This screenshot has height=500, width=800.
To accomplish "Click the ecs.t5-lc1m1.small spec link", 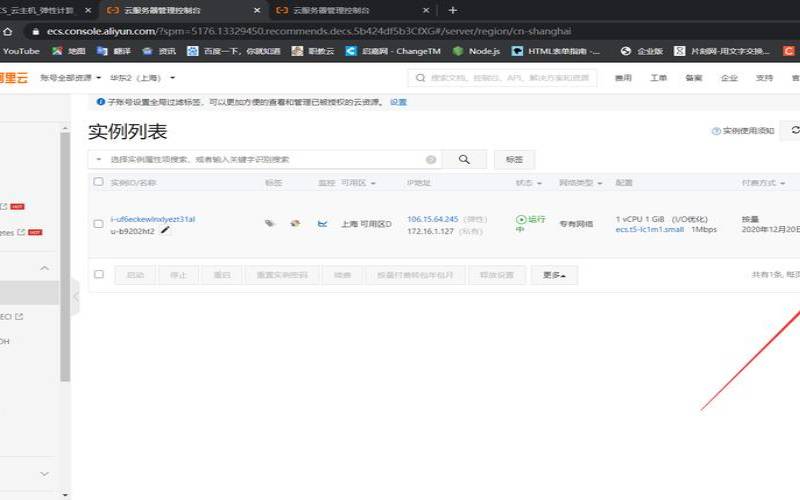I will click(649, 230).
